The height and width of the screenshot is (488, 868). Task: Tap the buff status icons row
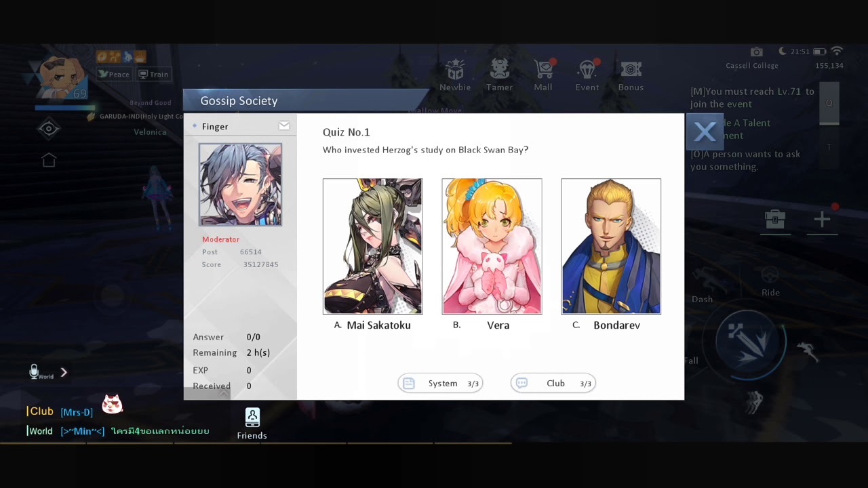121,57
